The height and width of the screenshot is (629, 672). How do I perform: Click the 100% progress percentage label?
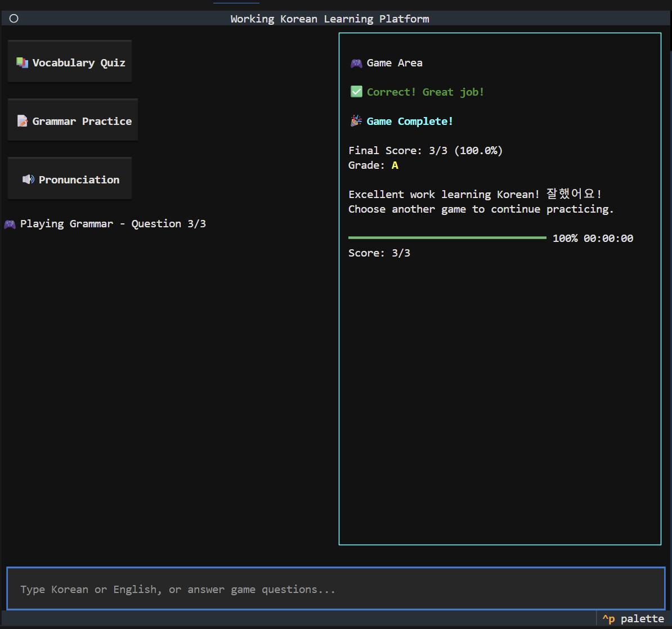click(x=565, y=239)
